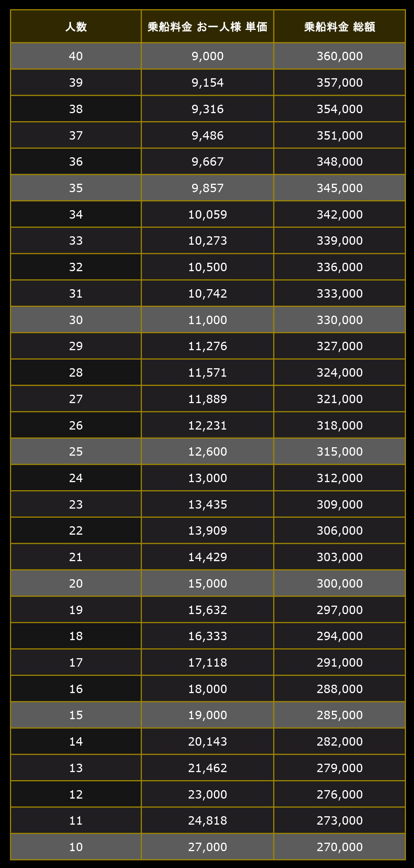The width and height of the screenshot is (414, 868).
Task: Select the 25 people count cell
Action: click(x=76, y=451)
